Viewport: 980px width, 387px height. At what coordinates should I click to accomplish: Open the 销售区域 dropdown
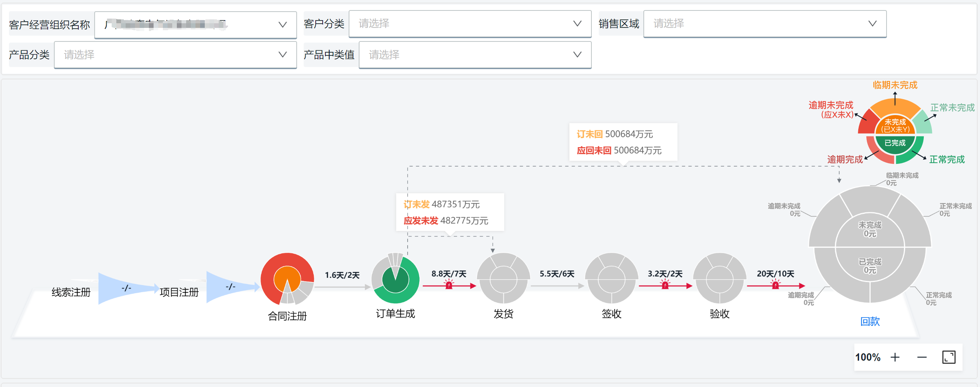765,24
